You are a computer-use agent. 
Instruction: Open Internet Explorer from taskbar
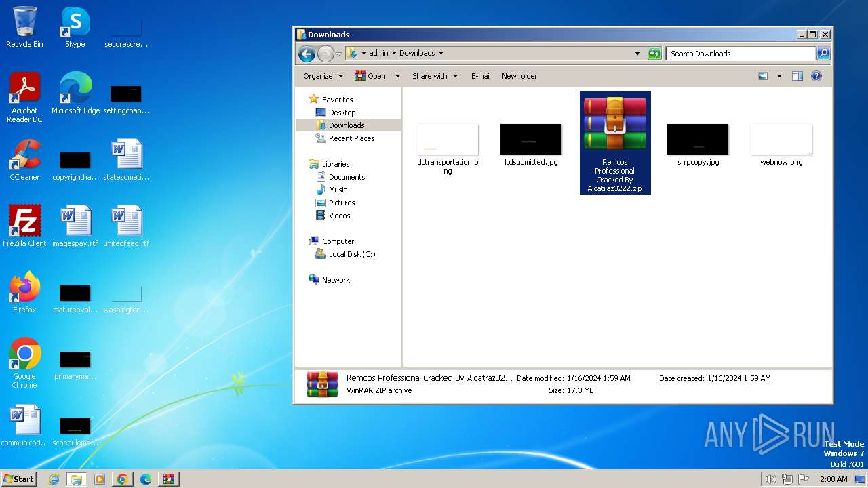(54, 479)
